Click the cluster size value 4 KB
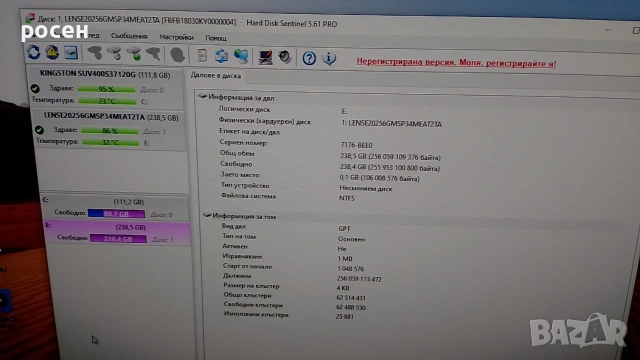Viewport: 640px width, 360px height. tap(343, 288)
